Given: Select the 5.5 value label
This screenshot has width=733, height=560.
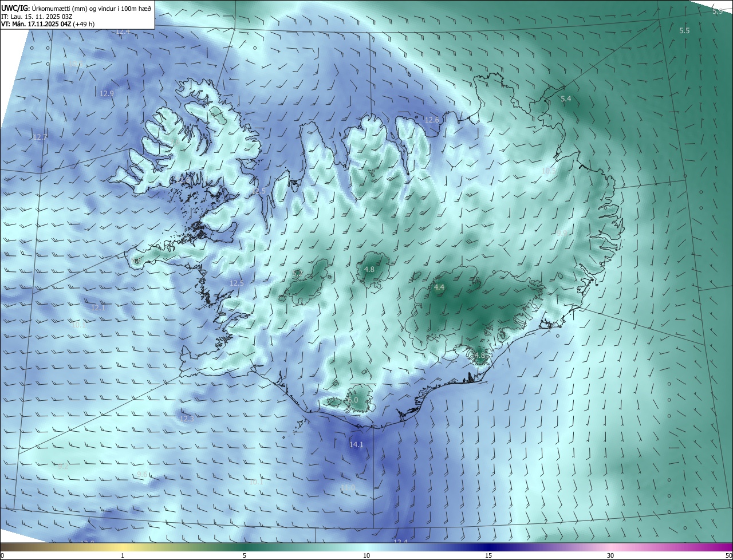Looking at the screenshot, I should pyautogui.click(x=684, y=30).
